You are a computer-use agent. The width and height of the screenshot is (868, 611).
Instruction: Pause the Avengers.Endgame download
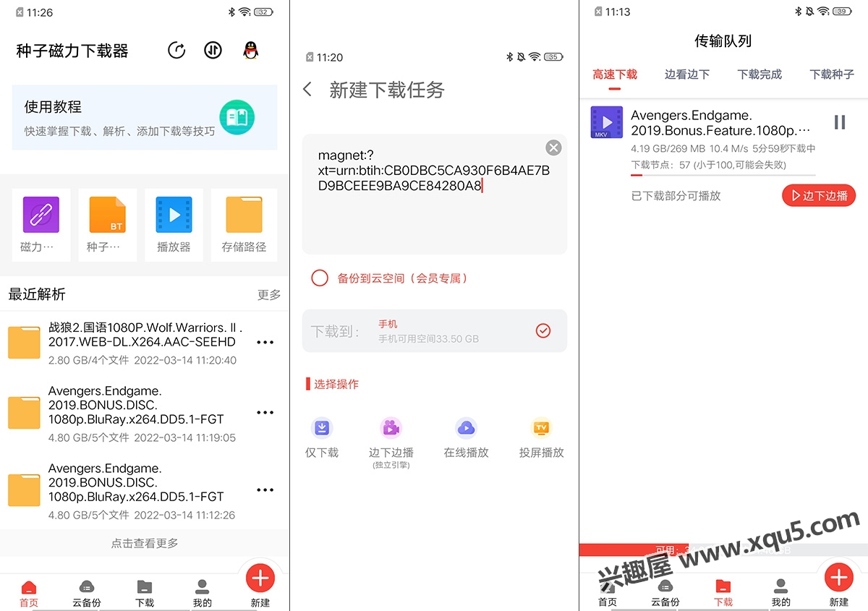839,122
